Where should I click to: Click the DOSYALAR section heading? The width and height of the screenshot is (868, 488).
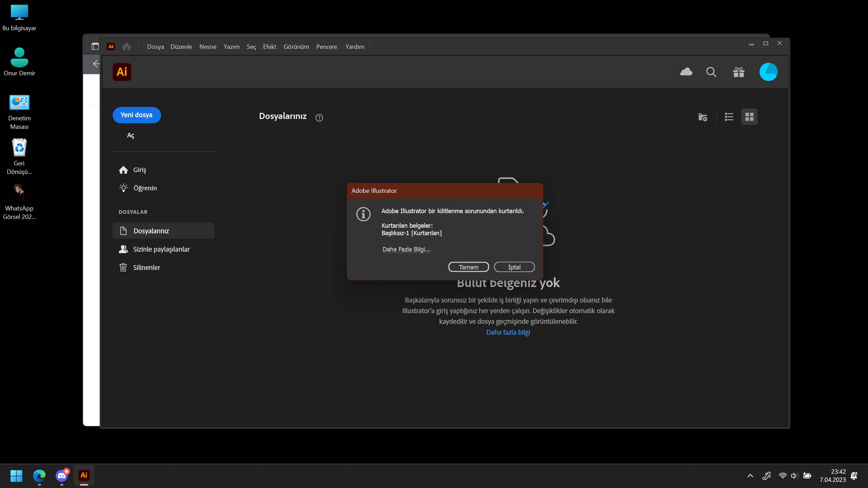tap(133, 212)
